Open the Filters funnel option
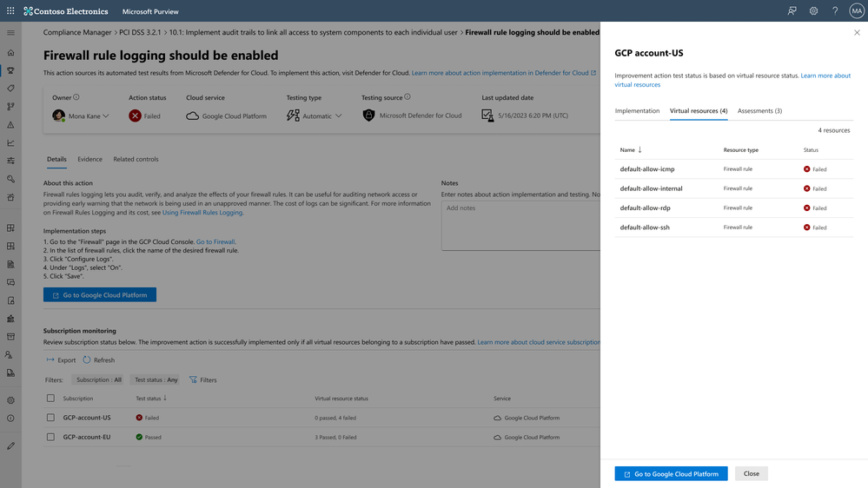 click(x=202, y=379)
